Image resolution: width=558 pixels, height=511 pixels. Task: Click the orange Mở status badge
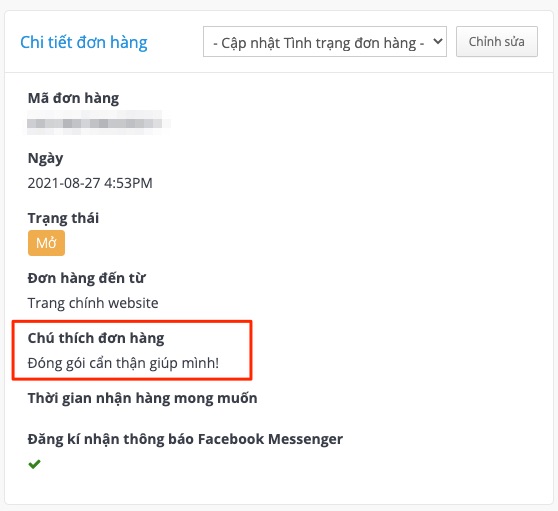(46, 243)
